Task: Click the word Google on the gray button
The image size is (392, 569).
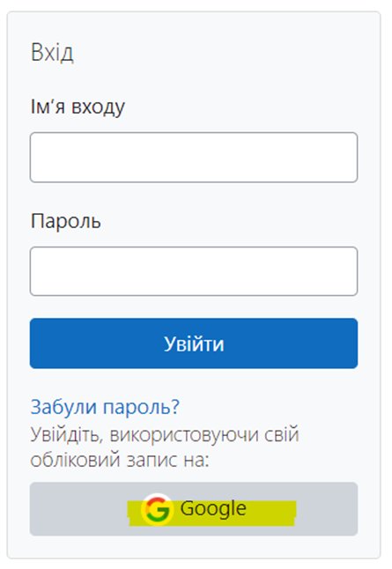Action: coord(213,509)
